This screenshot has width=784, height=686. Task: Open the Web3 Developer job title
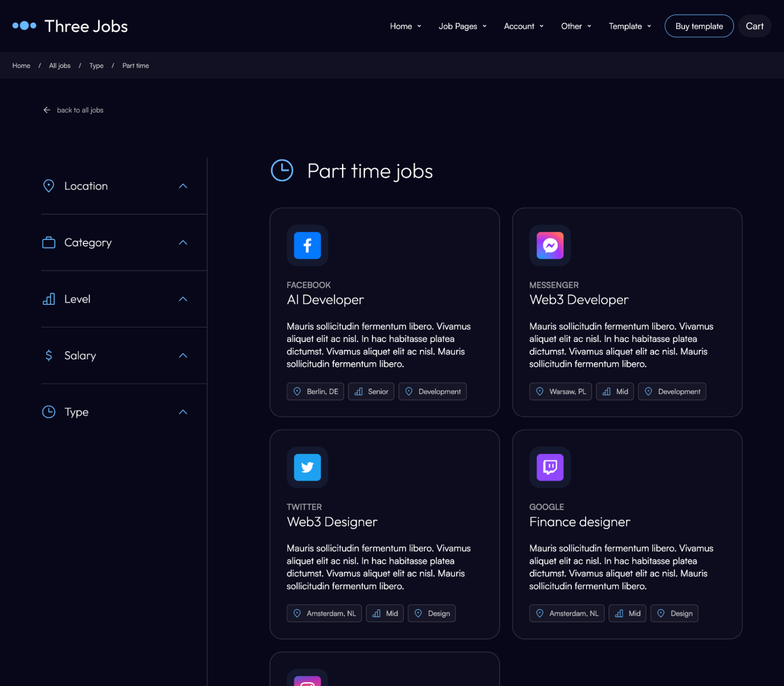pyautogui.click(x=579, y=299)
